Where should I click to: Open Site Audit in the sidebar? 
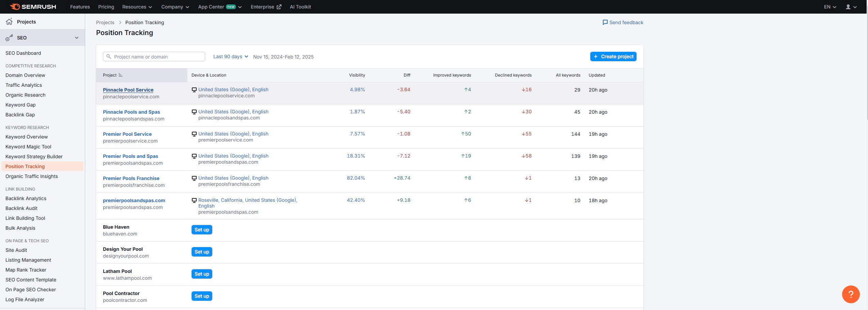pos(16,250)
